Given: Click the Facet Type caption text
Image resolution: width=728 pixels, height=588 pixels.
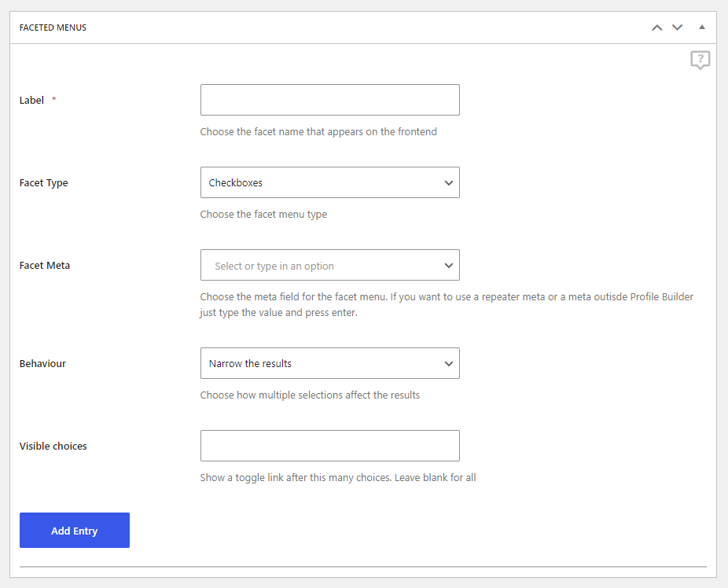Looking at the screenshot, I should [44, 183].
